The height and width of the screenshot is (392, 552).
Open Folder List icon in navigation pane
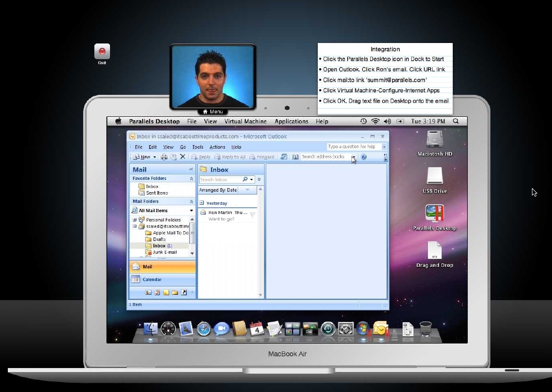click(175, 292)
